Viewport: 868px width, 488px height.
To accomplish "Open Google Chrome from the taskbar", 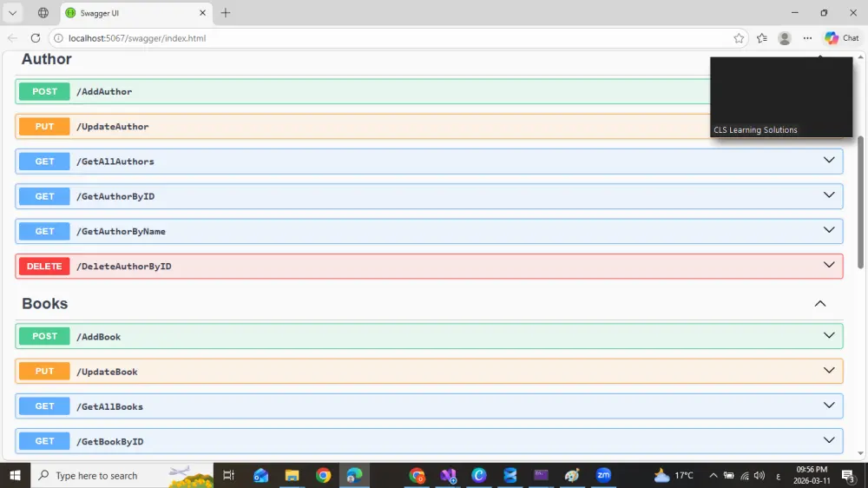I will 323,475.
